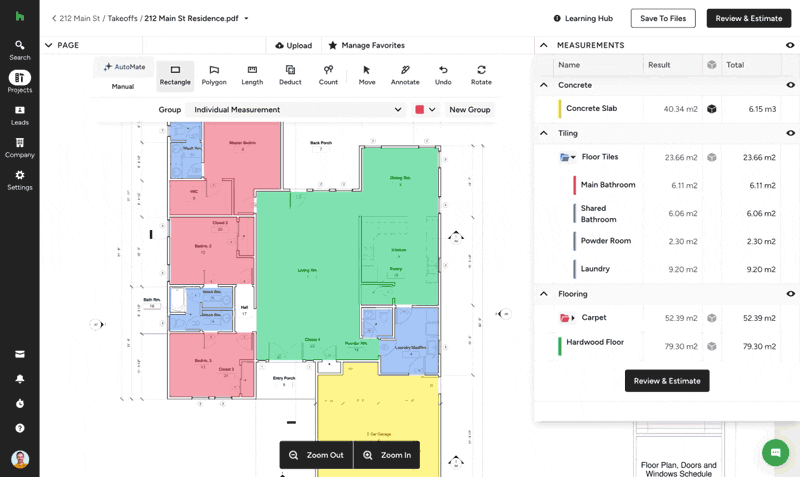Click the Save To Files button
The image size is (800, 477).
tap(663, 18)
